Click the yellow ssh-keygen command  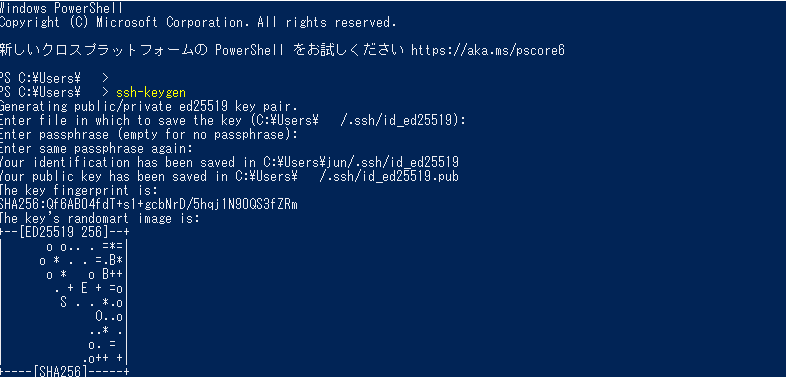(151, 93)
